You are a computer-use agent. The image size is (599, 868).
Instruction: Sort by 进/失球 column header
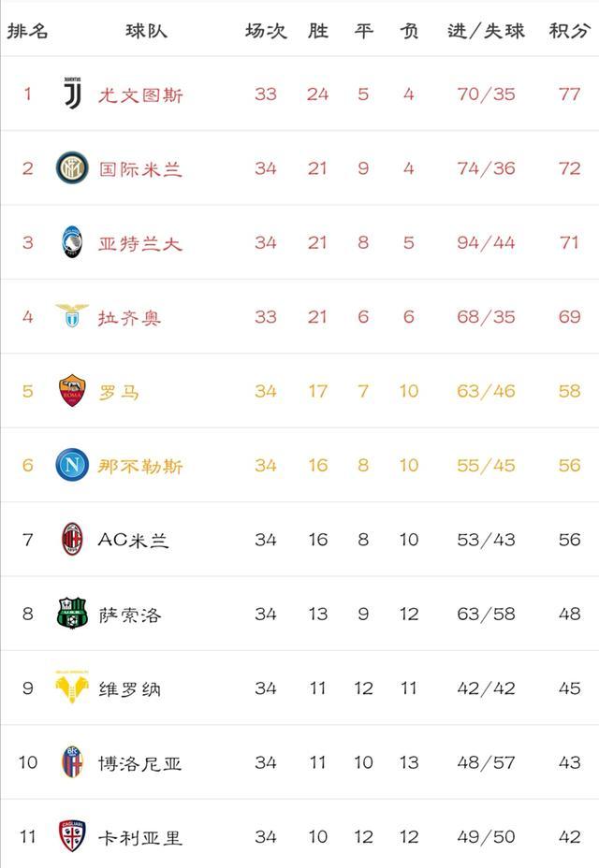(486, 31)
